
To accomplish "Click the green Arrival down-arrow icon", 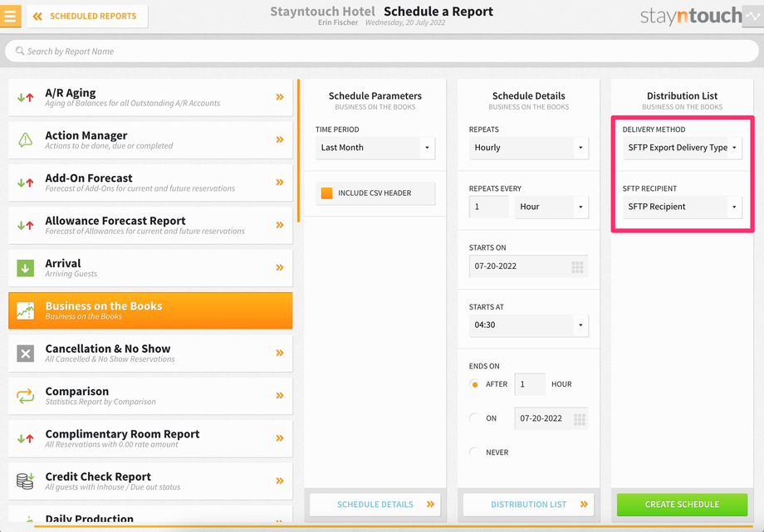I will point(26,268).
